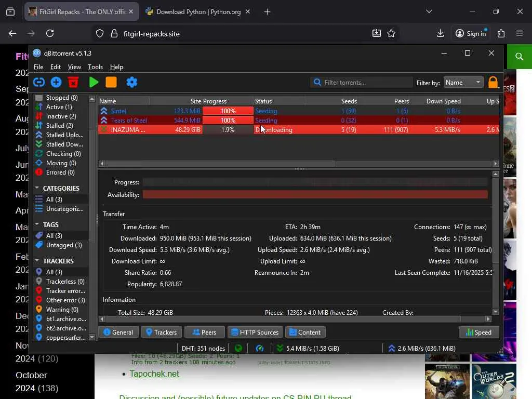
Task: Click the Sign in button in Firefox
Action: tap(471, 33)
